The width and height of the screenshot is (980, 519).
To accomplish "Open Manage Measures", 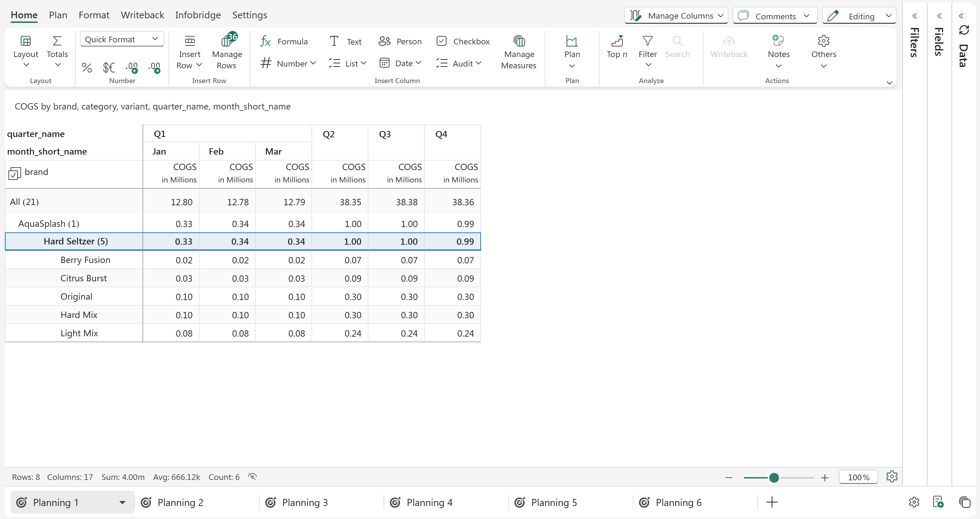I will point(519,53).
